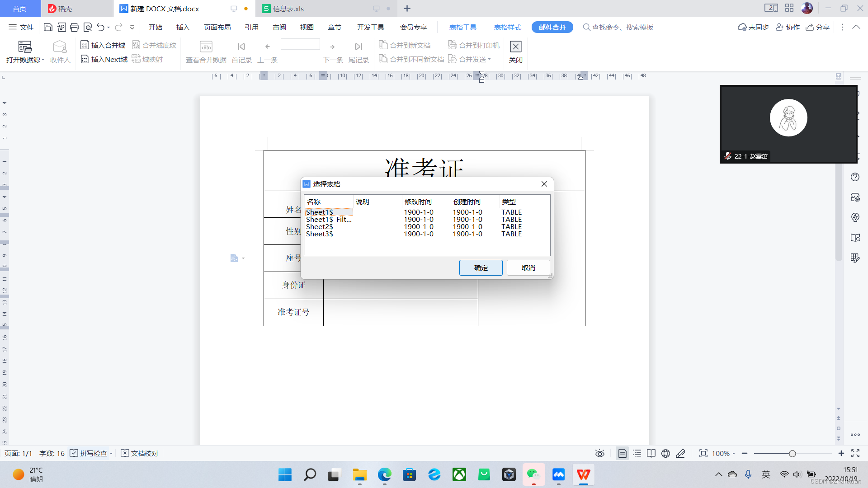Switch to web layout view icon
This screenshot has width=868, height=488.
click(x=665, y=453)
